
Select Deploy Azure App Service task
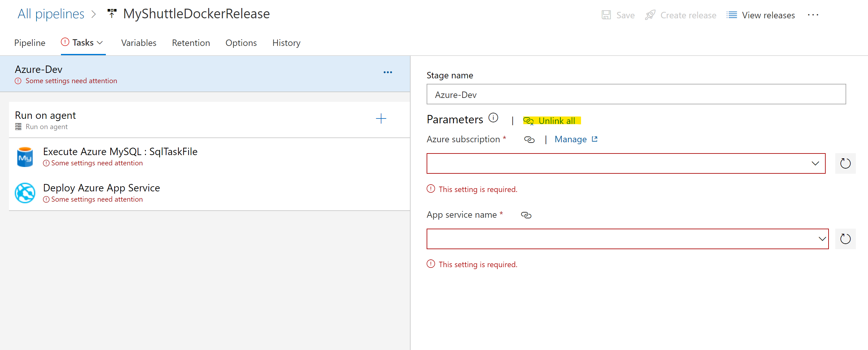point(209,193)
